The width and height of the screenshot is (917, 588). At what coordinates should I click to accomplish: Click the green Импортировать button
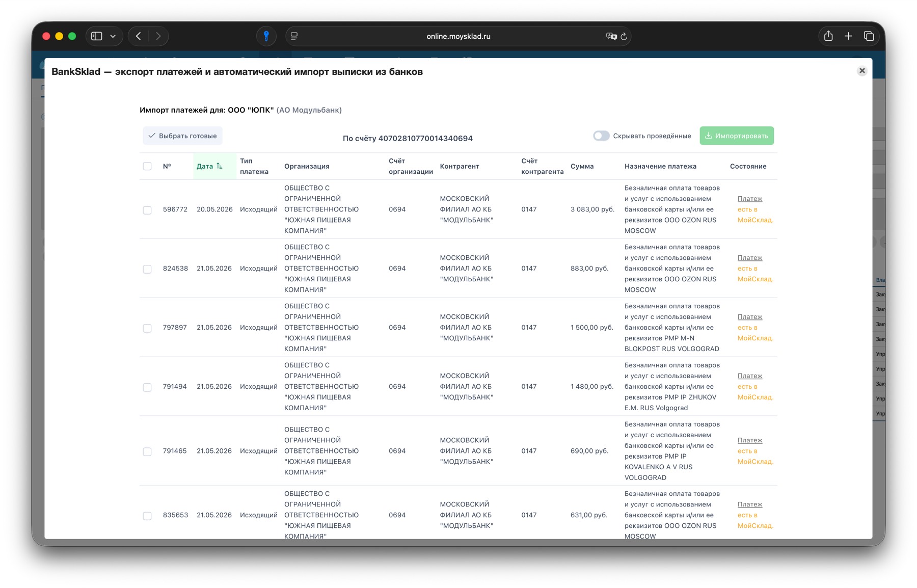pyautogui.click(x=737, y=136)
